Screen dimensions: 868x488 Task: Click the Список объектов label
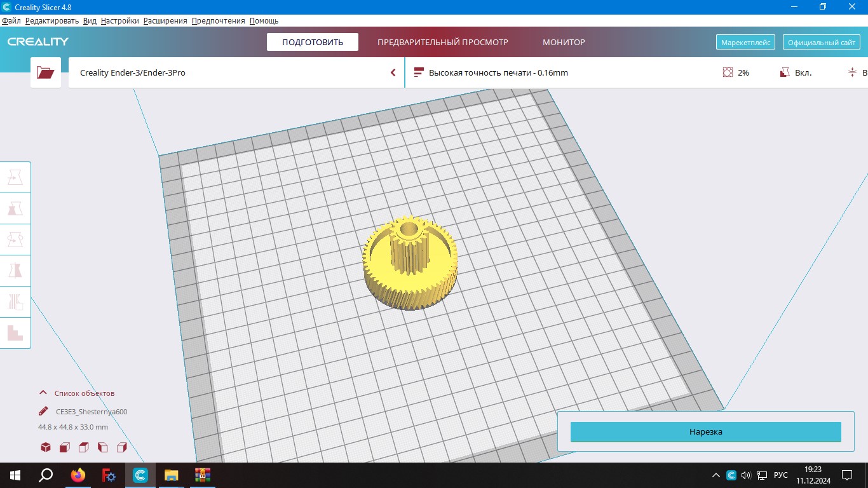click(x=85, y=393)
